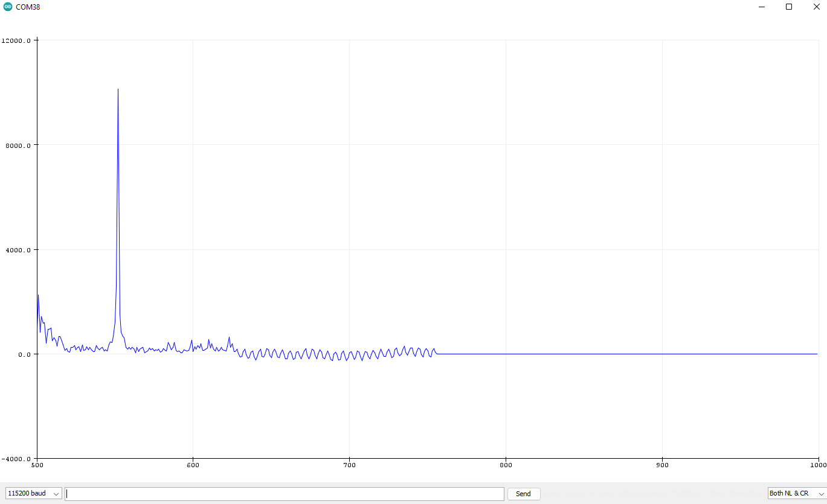Close the COM38 plotter window

[816, 7]
